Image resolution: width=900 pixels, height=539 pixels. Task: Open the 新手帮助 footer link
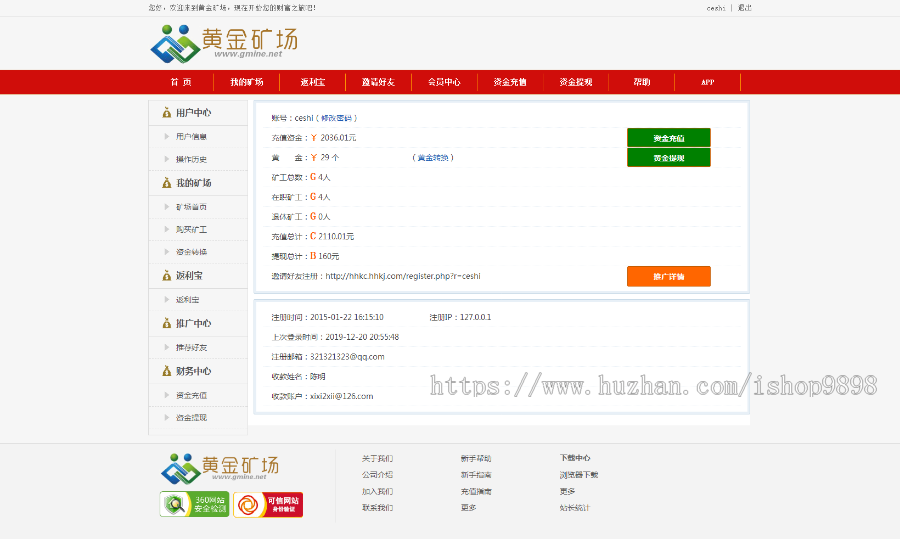coord(476,458)
